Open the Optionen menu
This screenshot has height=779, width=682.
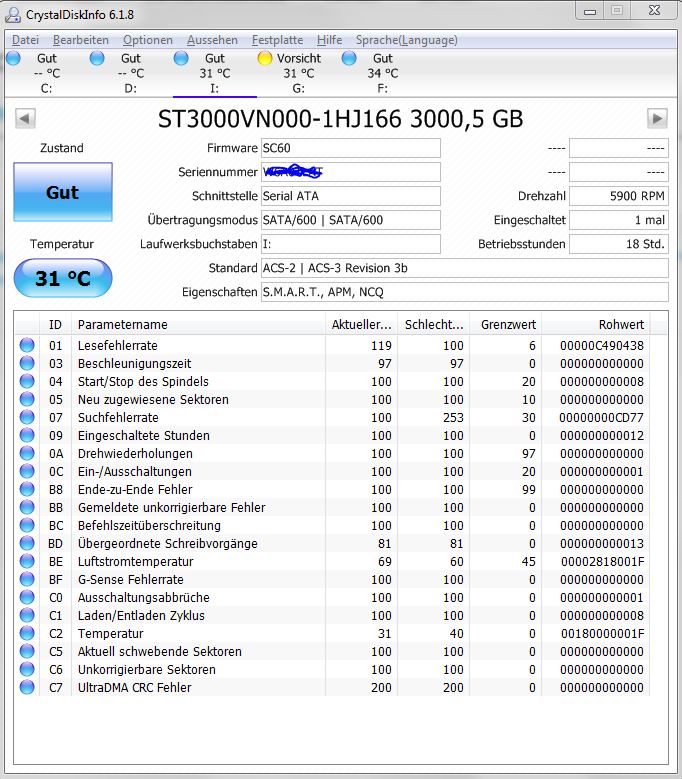tap(148, 40)
